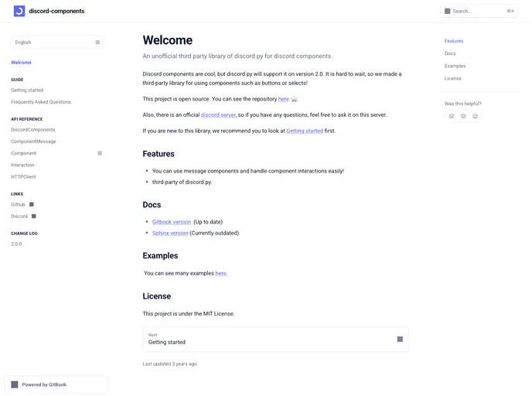The height and width of the screenshot is (396, 532).
Task: Open Frequently Asked Questions page
Action: 41,102
